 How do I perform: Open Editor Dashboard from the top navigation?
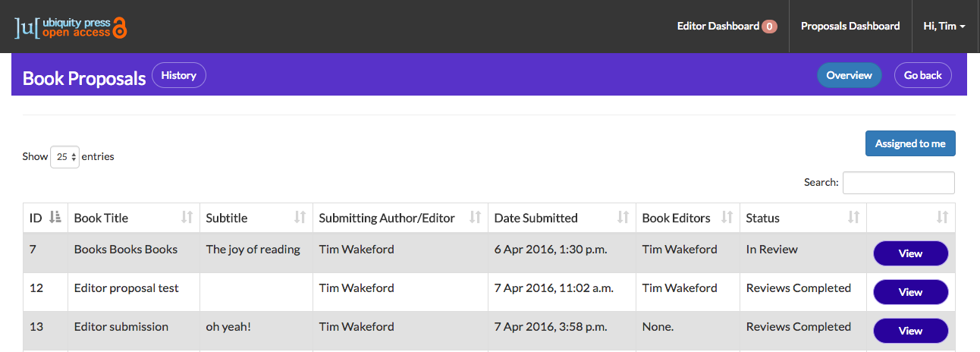pyautogui.click(x=727, y=26)
